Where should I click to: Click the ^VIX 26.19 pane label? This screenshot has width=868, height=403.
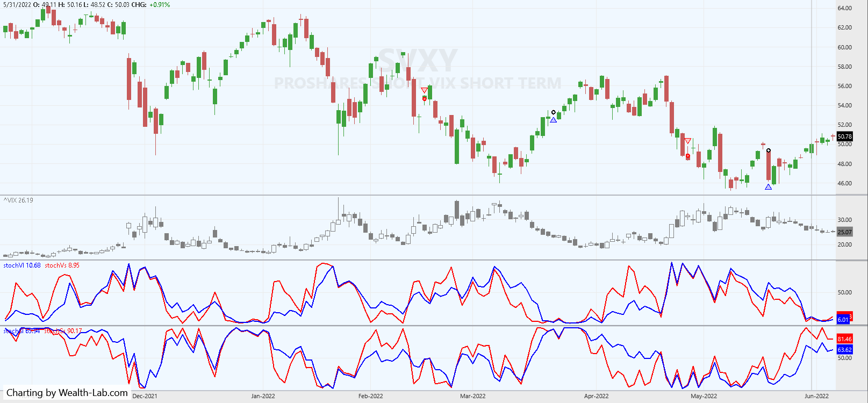coord(18,200)
